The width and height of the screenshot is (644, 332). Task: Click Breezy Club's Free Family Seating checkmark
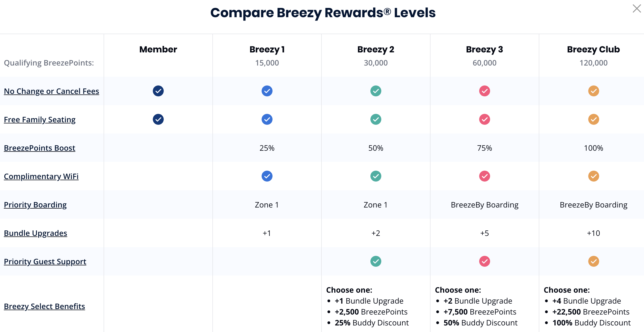coord(593,119)
